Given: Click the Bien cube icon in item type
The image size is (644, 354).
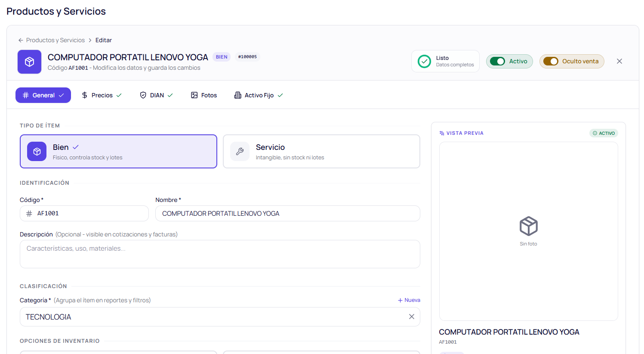Looking at the screenshot, I should (x=37, y=151).
